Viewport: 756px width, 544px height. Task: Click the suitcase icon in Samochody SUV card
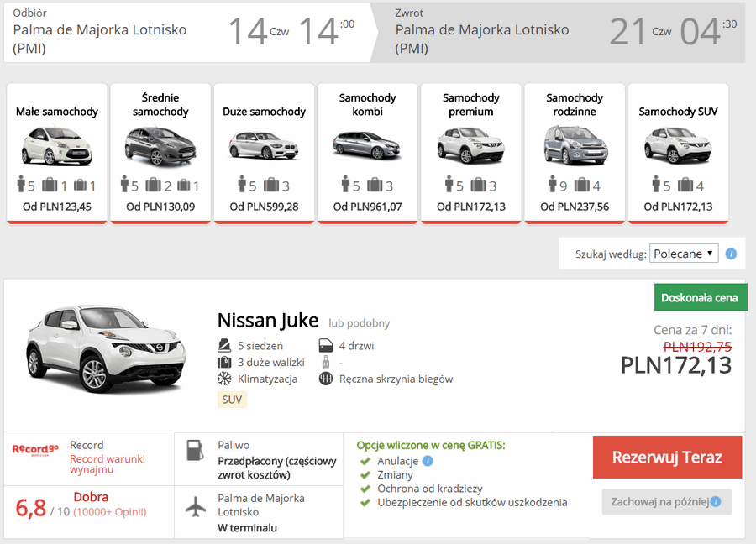pos(685,185)
